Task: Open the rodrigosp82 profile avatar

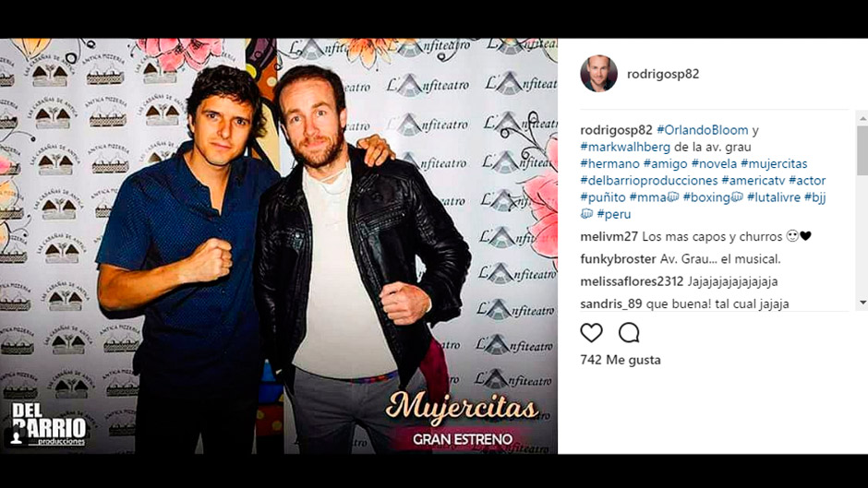Action: click(598, 74)
